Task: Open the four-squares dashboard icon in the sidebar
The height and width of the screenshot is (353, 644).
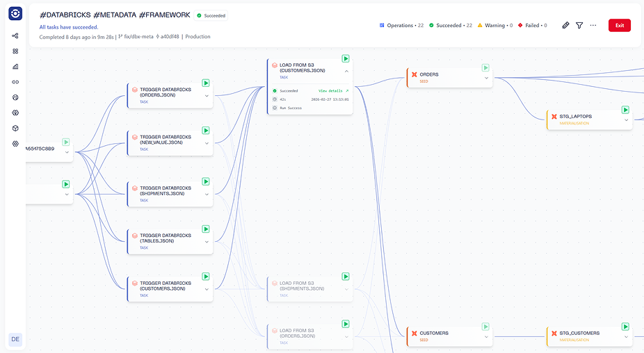Action: (x=15, y=51)
